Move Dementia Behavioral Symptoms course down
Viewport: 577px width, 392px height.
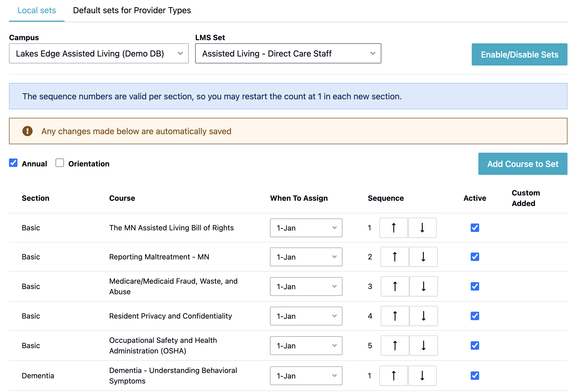(x=422, y=376)
